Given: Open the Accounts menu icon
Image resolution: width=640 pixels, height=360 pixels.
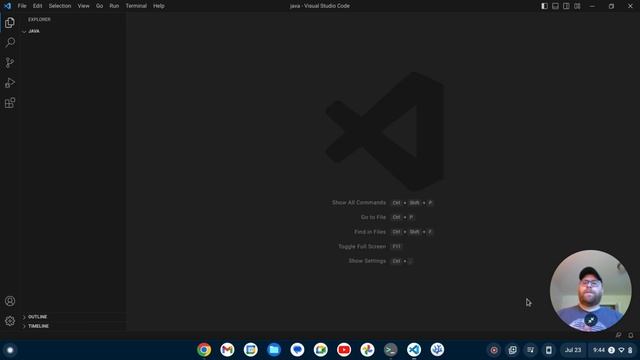Looking at the screenshot, I should coord(10,301).
